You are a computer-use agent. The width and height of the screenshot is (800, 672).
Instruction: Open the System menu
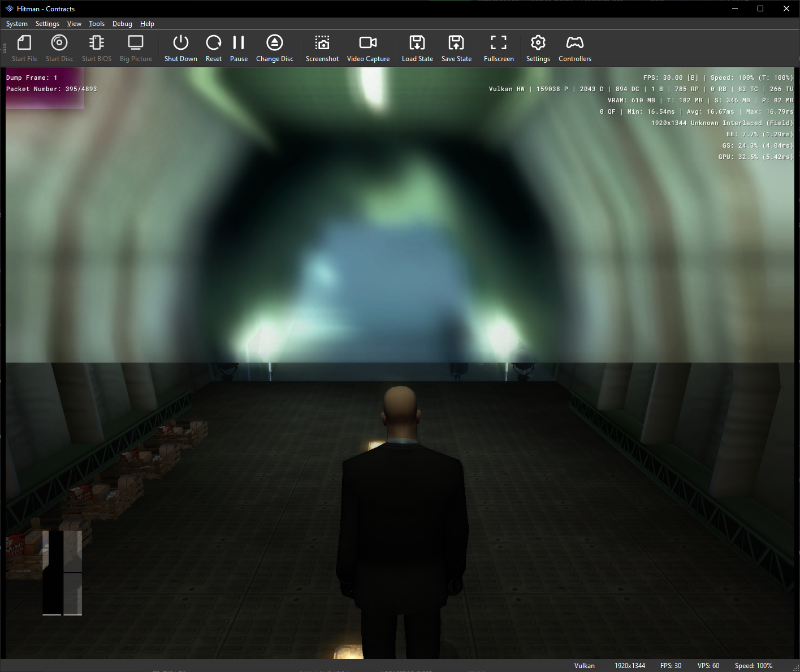click(17, 24)
